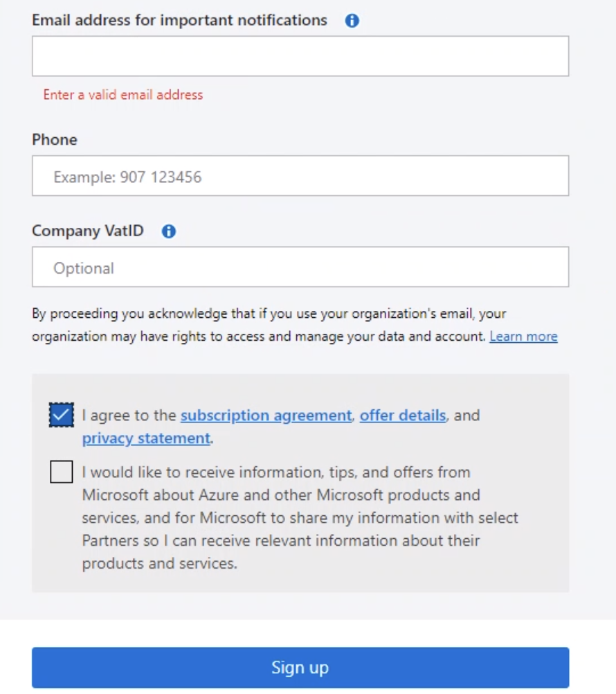Image resolution: width=616 pixels, height=694 pixels.
Task: Click the 'Enter a valid email address' error
Action: 123,95
